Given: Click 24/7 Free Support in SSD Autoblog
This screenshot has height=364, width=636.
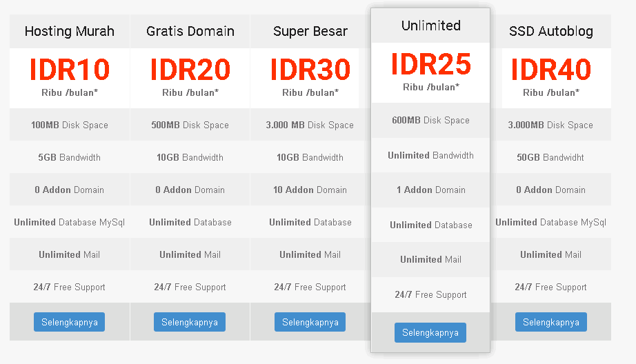Looking at the screenshot, I should click(550, 287).
